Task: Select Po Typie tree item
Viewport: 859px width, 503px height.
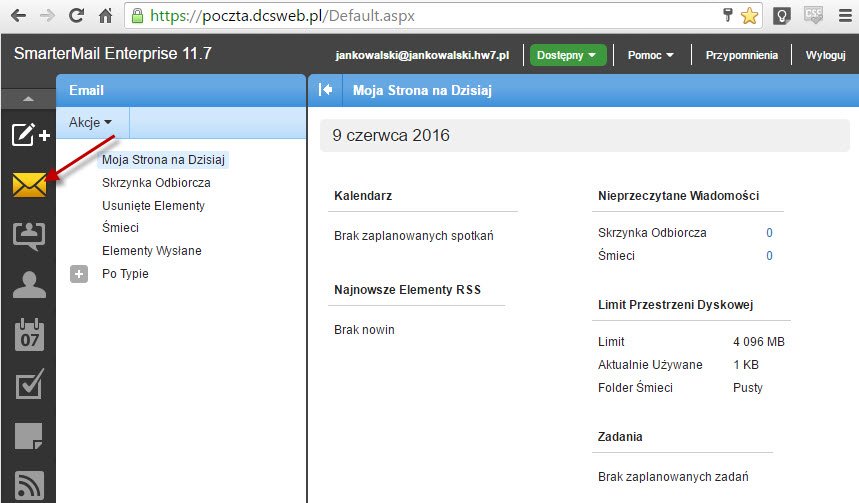Action: [x=125, y=273]
